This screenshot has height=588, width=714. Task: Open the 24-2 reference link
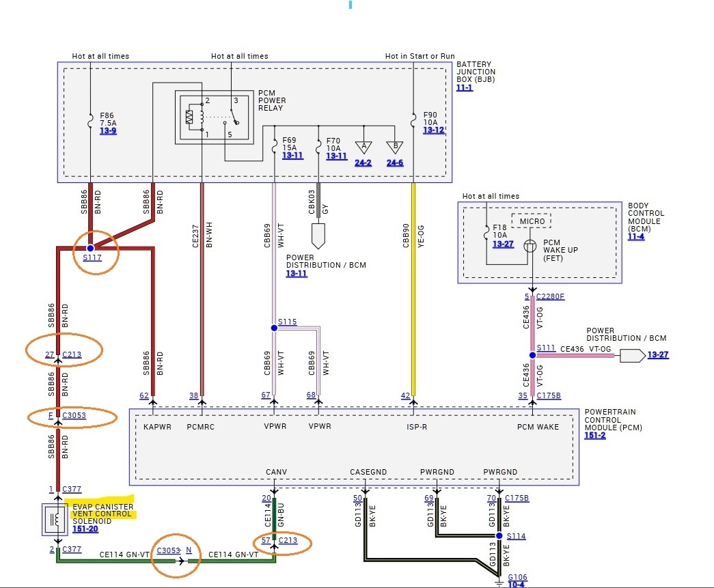tap(363, 163)
